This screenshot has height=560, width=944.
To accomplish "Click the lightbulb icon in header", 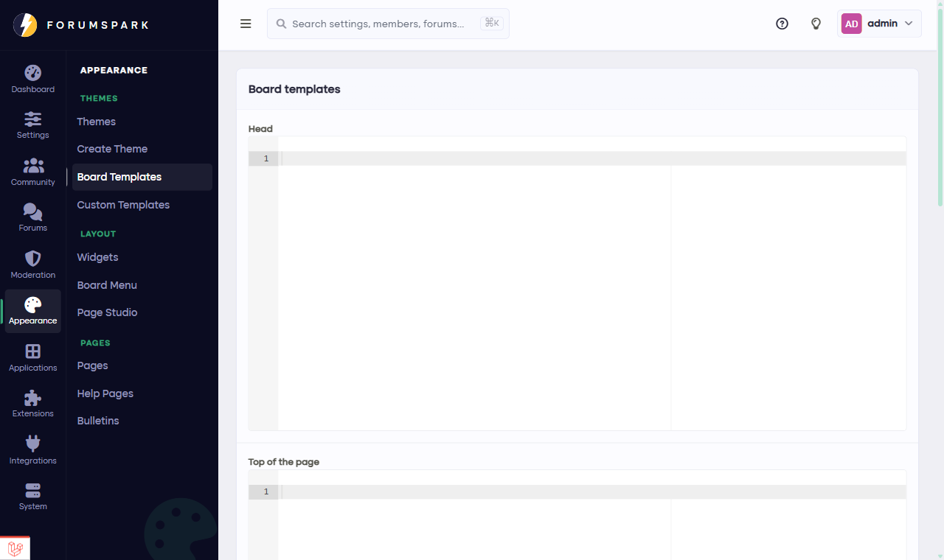I will [816, 24].
